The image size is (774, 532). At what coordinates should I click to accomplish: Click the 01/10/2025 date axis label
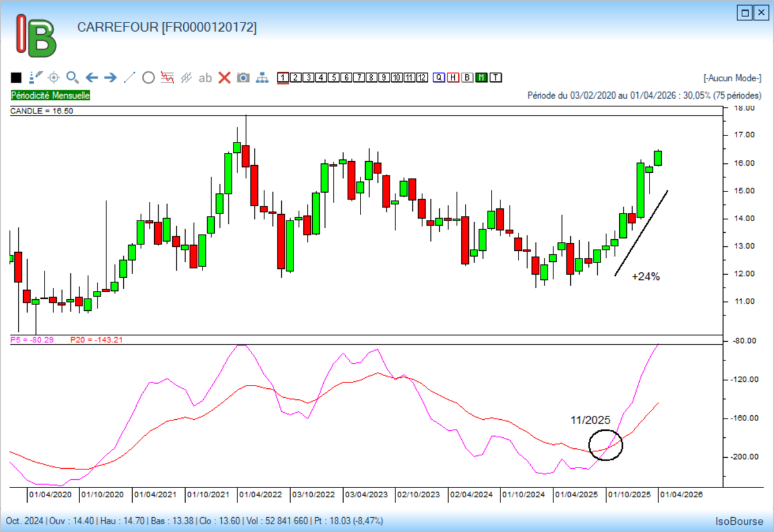click(630, 495)
